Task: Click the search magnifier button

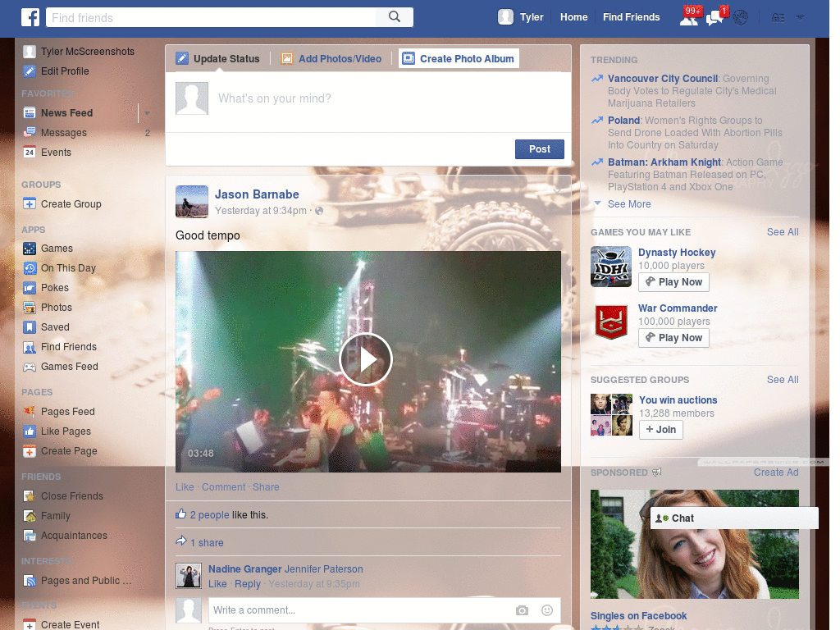Action: pos(395,17)
